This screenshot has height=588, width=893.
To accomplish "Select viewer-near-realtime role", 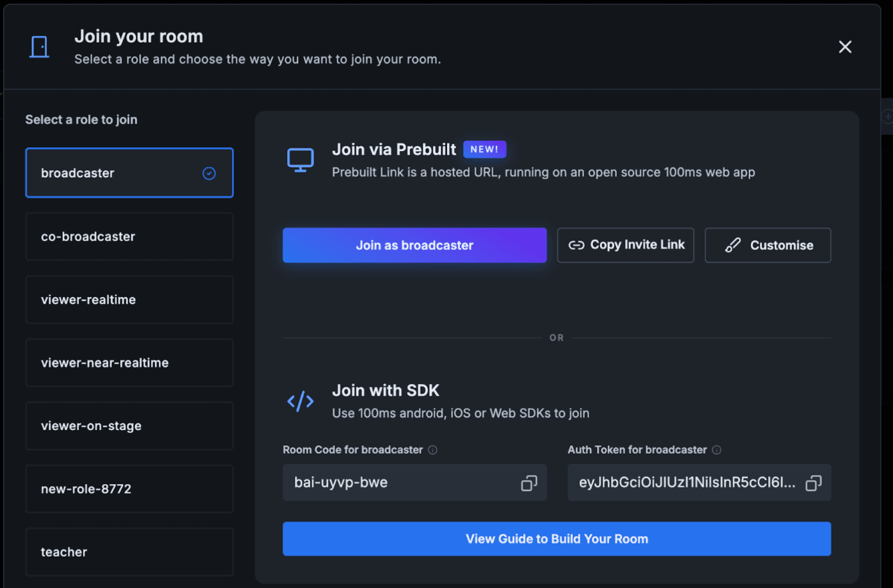I will [129, 363].
